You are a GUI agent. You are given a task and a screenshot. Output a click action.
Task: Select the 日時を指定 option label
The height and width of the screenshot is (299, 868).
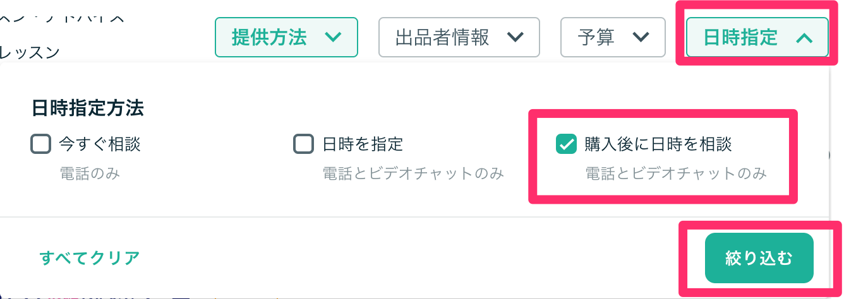(x=363, y=144)
